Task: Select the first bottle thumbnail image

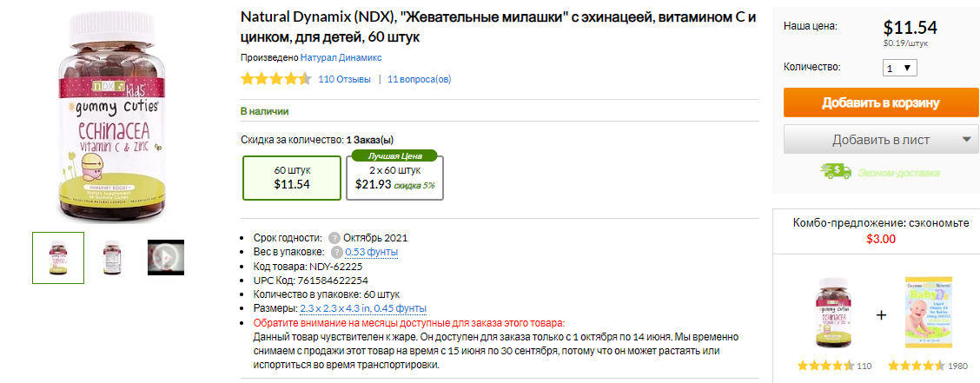Action: point(58,257)
